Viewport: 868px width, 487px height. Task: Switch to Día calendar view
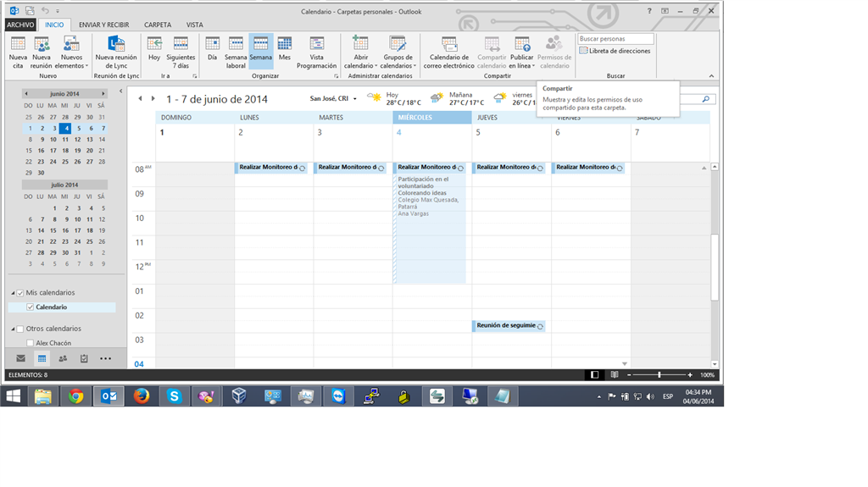[x=212, y=49]
